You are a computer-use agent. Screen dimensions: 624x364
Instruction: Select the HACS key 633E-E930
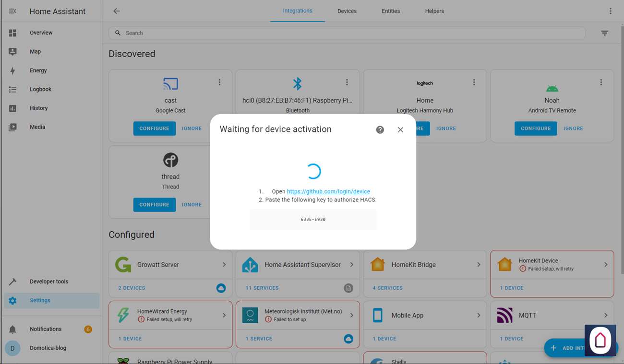tap(313, 219)
